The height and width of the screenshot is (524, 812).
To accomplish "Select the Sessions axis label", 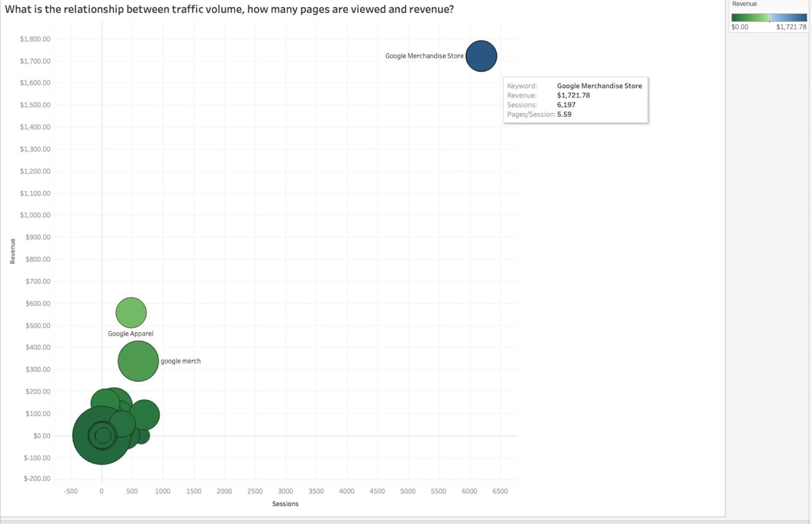I will click(285, 504).
